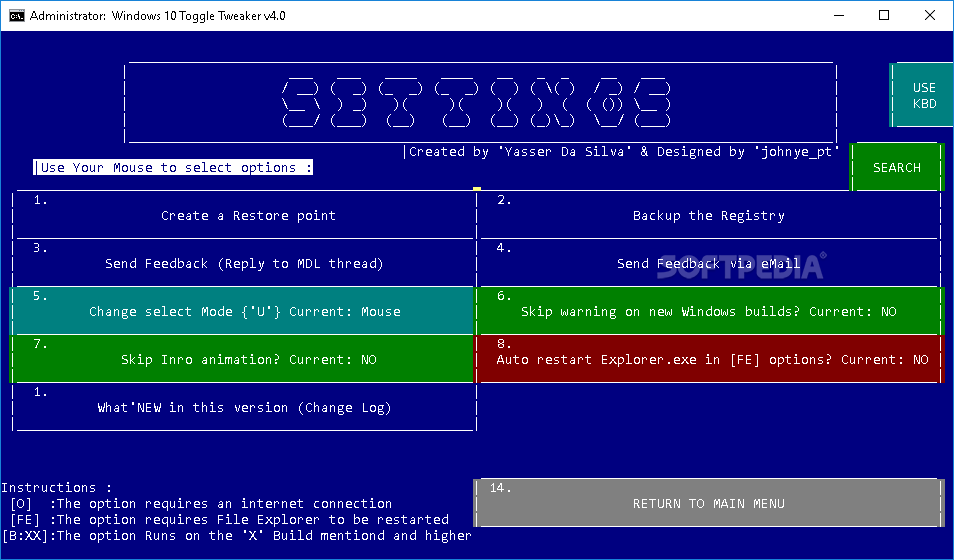Click the window title 'Windows 10 Toggle Tweaker v4.0'
The height and width of the screenshot is (560, 954).
click(198, 16)
